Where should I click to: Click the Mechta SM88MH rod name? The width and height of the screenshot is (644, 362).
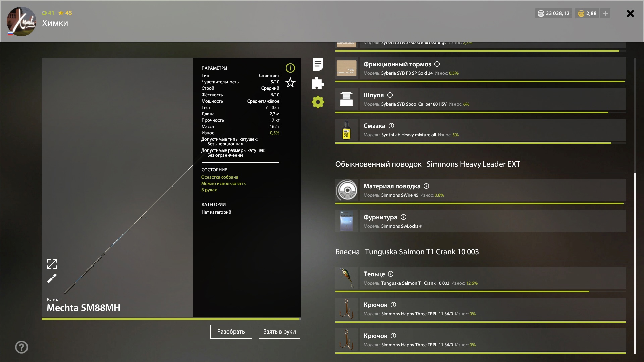coord(84,308)
